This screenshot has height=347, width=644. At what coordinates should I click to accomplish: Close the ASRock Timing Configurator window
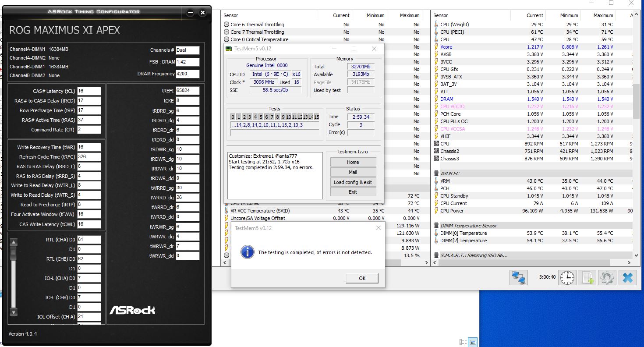202,13
